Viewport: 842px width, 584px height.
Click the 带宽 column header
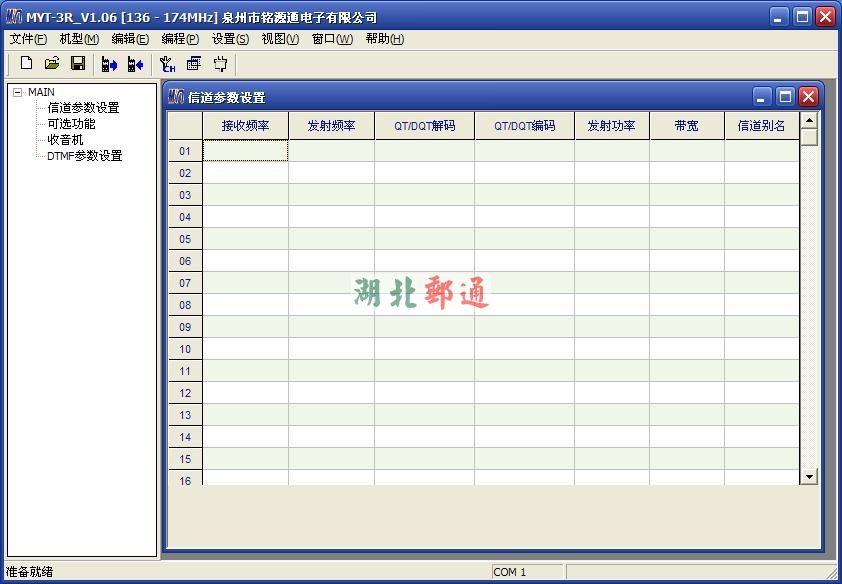click(x=687, y=126)
